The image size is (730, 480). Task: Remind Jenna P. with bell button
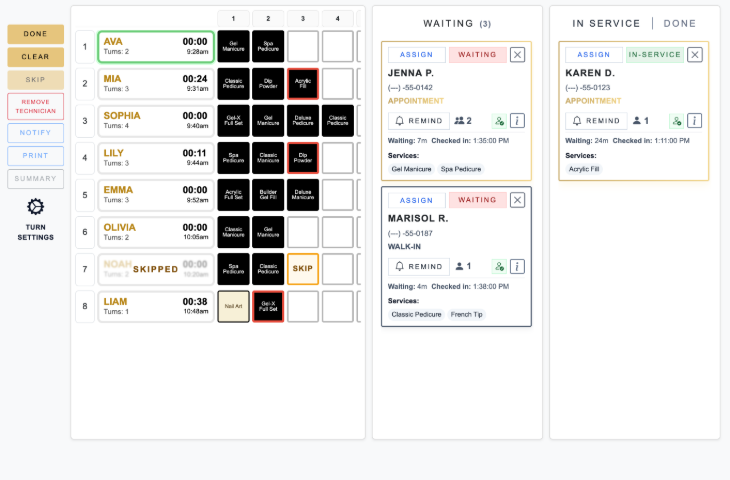419,121
